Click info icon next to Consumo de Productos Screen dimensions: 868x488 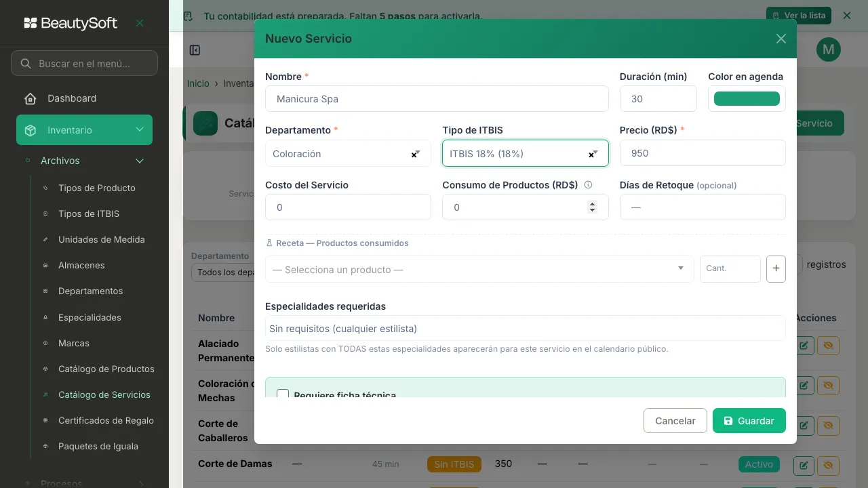588,184
